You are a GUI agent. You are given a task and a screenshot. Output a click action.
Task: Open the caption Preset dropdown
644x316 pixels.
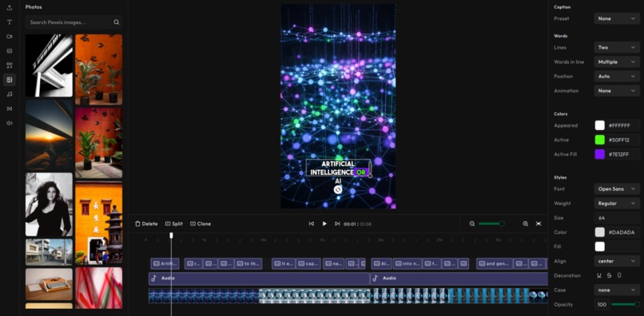[617, 18]
